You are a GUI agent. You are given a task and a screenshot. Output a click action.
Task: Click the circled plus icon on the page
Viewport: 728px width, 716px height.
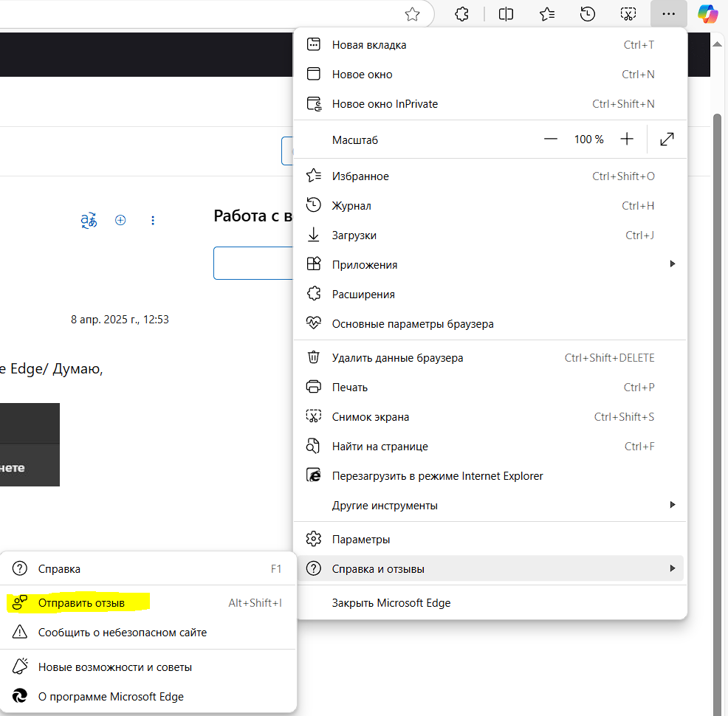click(x=120, y=220)
